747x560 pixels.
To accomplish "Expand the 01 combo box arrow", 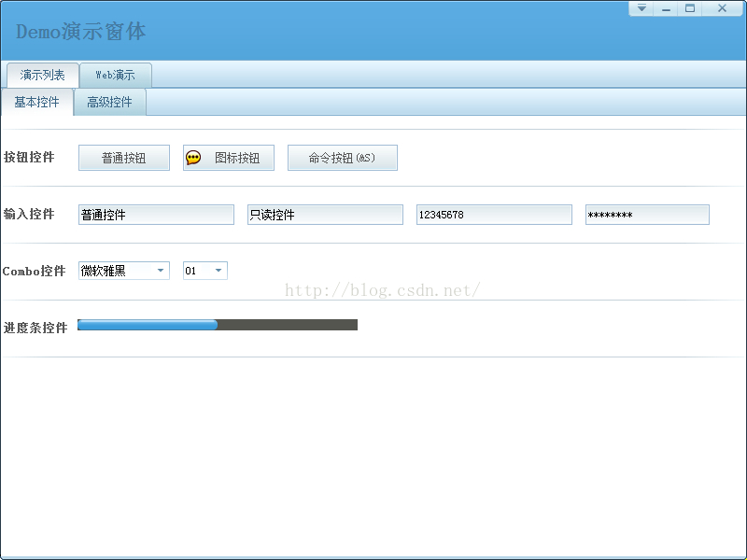I will pos(218,271).
